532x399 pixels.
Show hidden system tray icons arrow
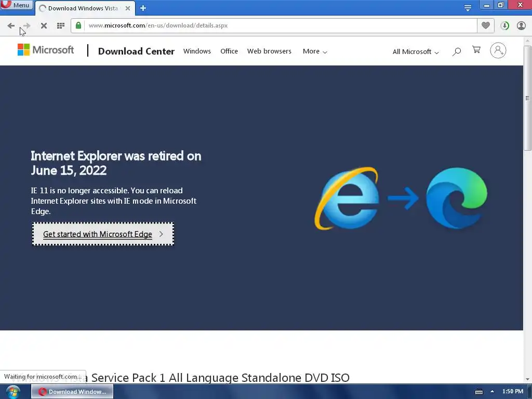pos(492,391)
